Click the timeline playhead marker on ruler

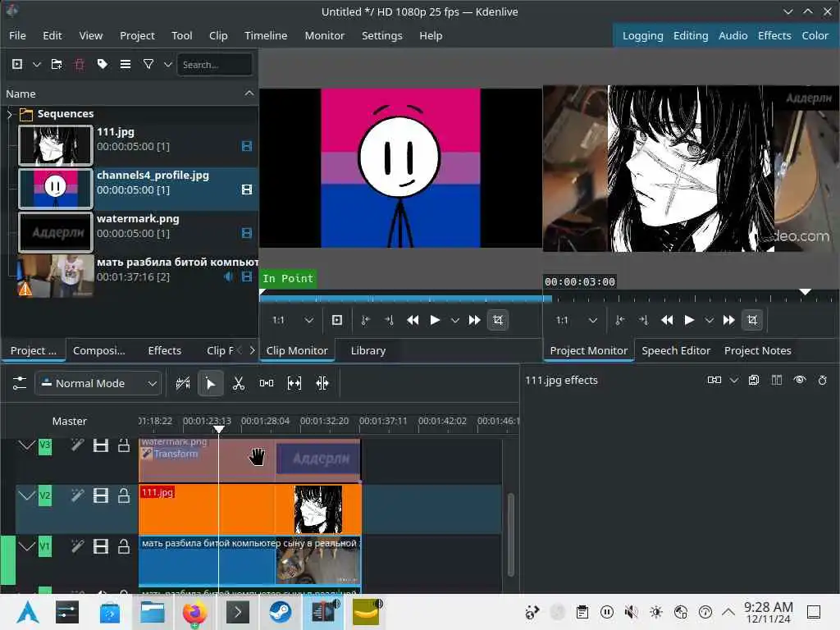[x=218, y=429]
